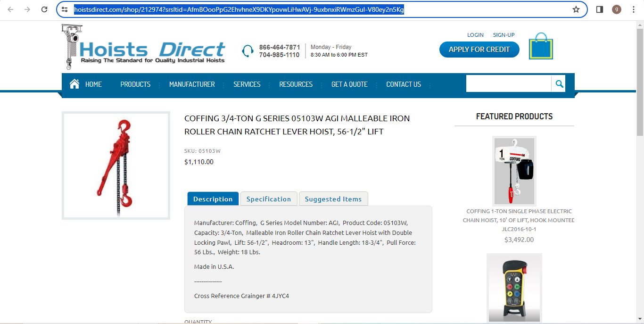The image size is (644, 324).
Task: Click the search magnifier button
Action: coord(559,84)
